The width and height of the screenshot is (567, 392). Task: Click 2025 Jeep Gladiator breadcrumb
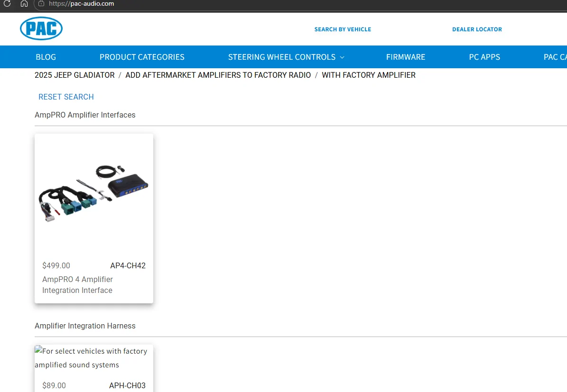(x=74, y=75)
